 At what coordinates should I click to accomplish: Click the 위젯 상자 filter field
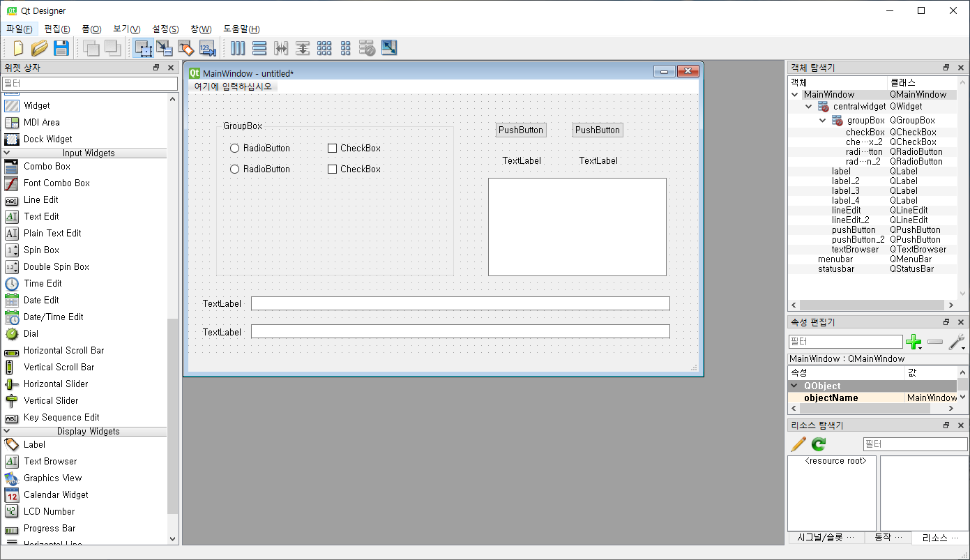[x=89, y=84]
